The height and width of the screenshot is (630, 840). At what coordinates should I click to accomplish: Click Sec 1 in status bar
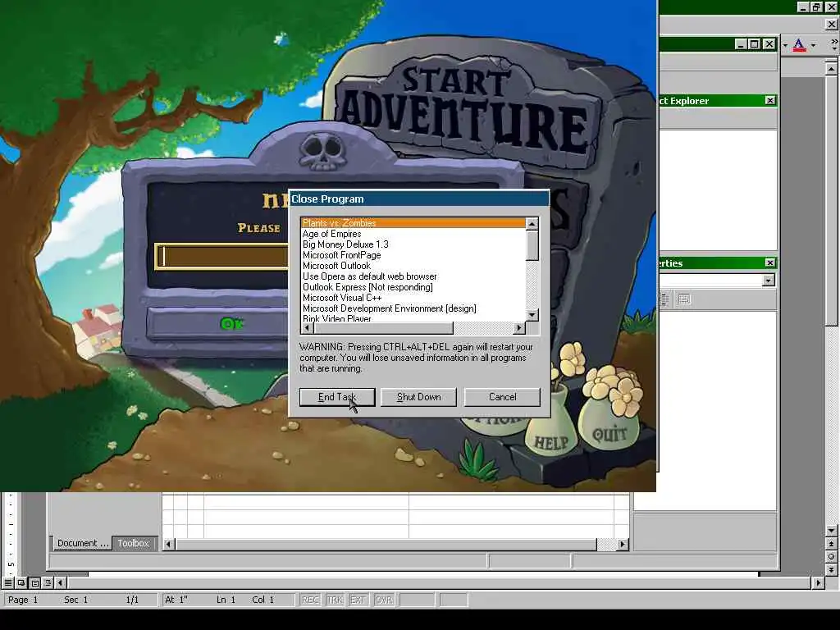[x=75, y=600]
